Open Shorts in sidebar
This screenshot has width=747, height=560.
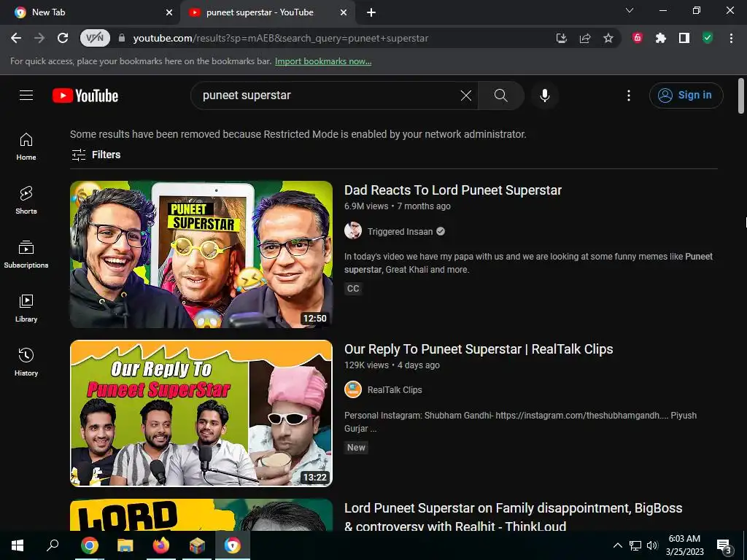coord(26,200)
